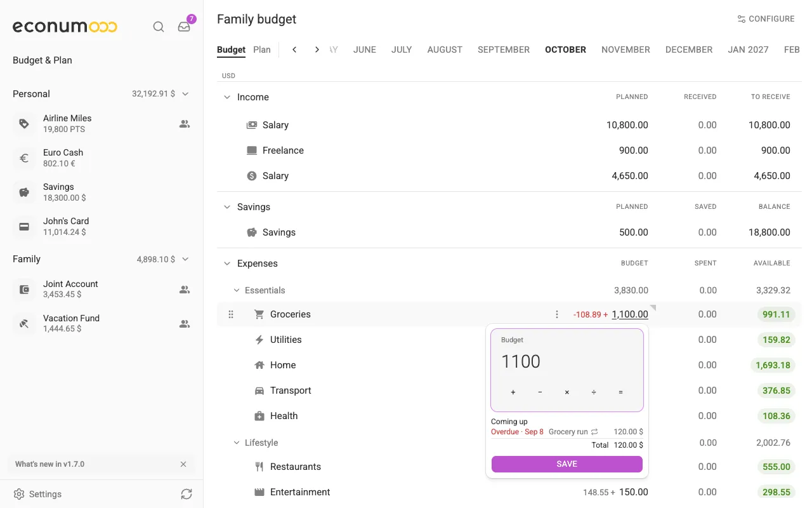This screenshot has width=812, height=508.
Task: Open shared users for Vacation Fund
Action: point(185,324)
